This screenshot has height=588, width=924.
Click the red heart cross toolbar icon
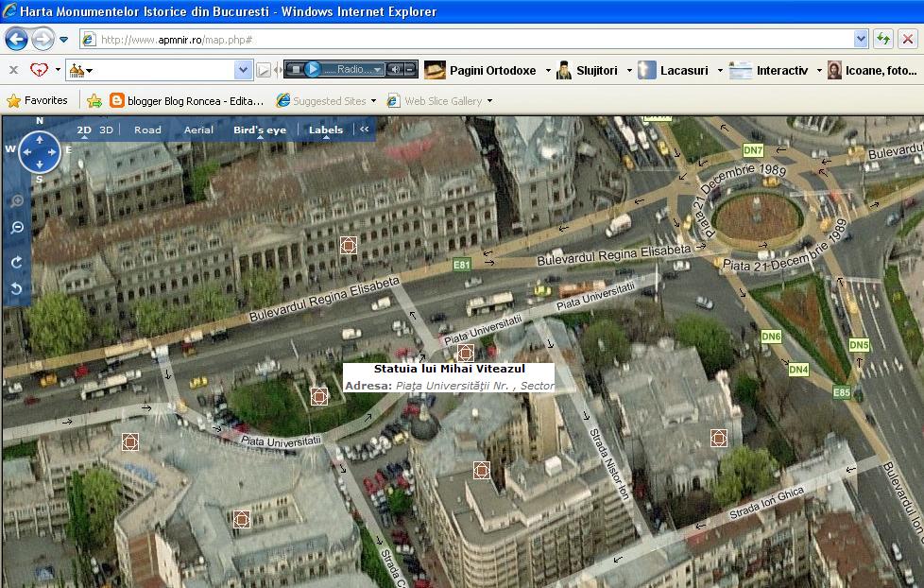tap(39, 70)
